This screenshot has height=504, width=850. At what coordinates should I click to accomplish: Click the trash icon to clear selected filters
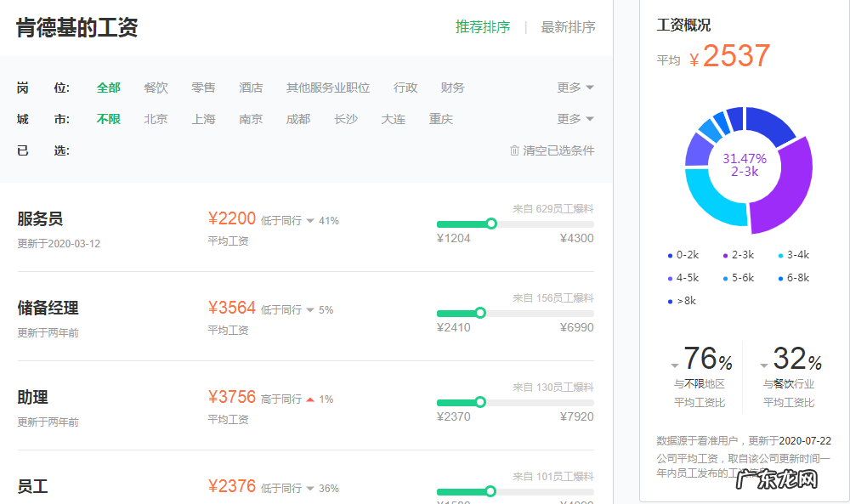pos(513,150)
